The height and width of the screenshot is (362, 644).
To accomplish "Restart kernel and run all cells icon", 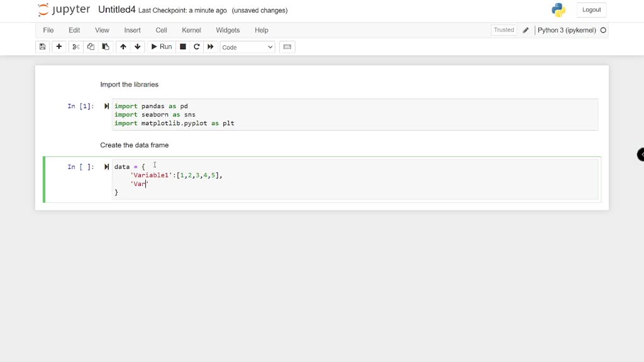I will (x=210, y=47).
